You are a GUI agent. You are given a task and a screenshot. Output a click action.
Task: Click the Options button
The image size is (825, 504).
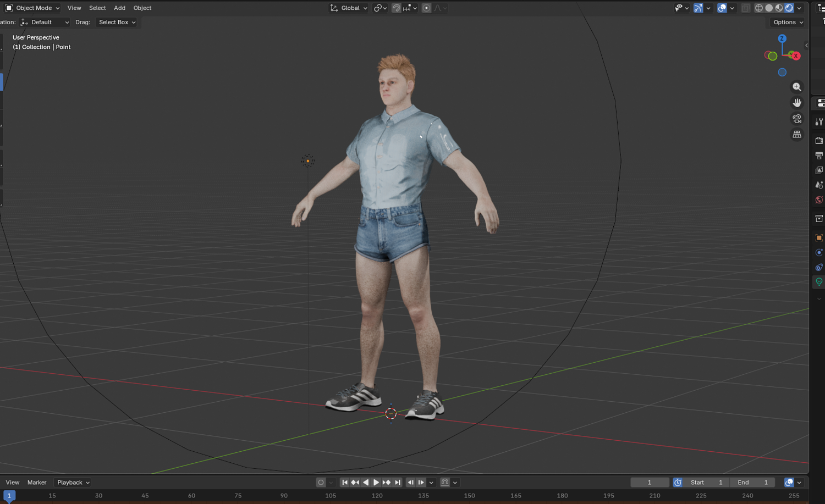click(x=788, y=22)
